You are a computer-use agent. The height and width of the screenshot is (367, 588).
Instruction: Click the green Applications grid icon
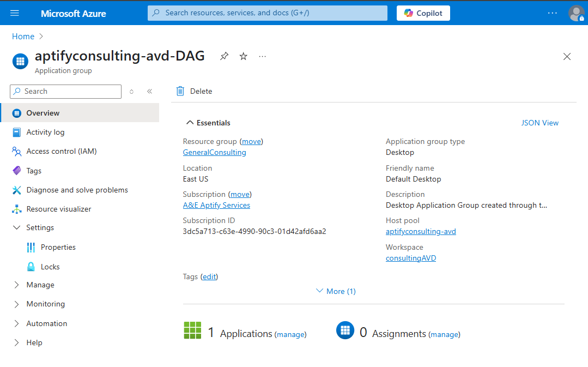pyautogui.click(x=192, y=330)
